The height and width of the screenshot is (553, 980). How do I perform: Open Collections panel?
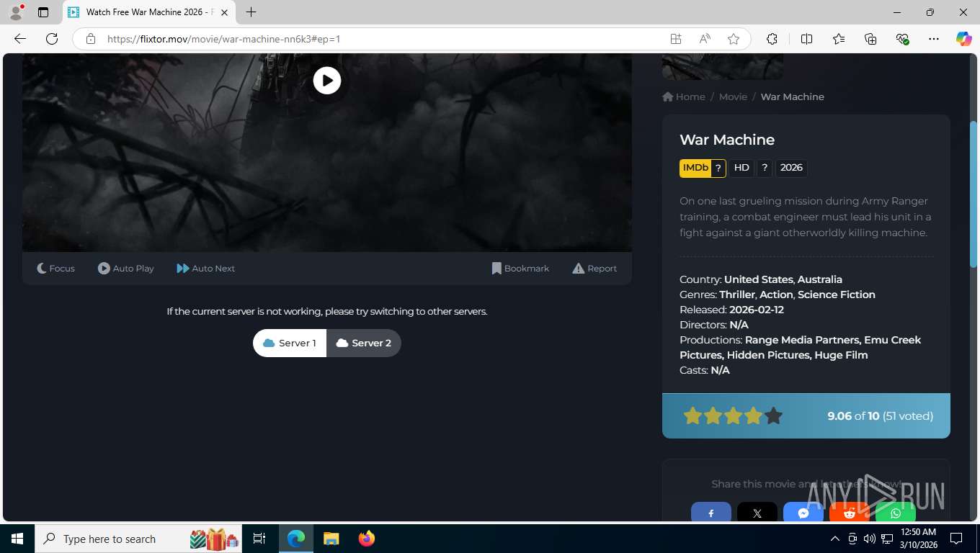coord(870,39)
